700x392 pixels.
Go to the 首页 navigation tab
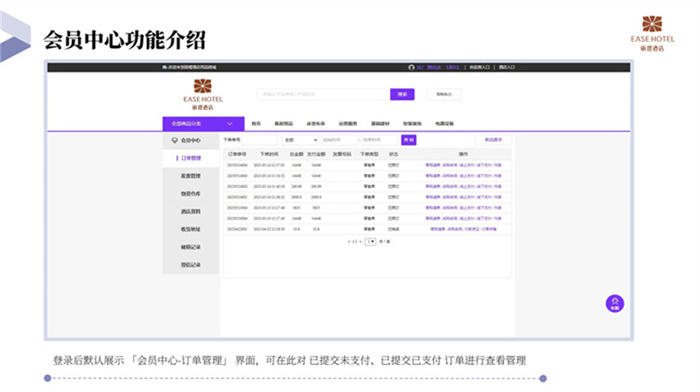tap(256, 124)
